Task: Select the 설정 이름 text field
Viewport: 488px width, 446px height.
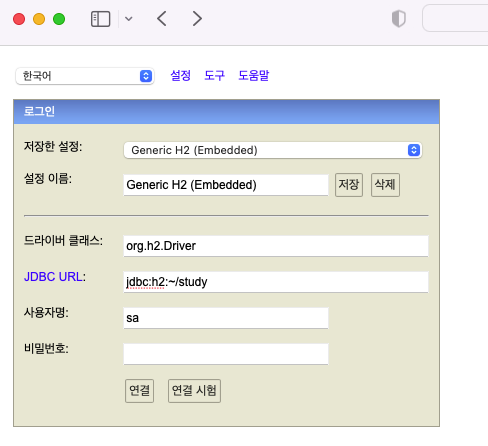Action: pos(226,185)
